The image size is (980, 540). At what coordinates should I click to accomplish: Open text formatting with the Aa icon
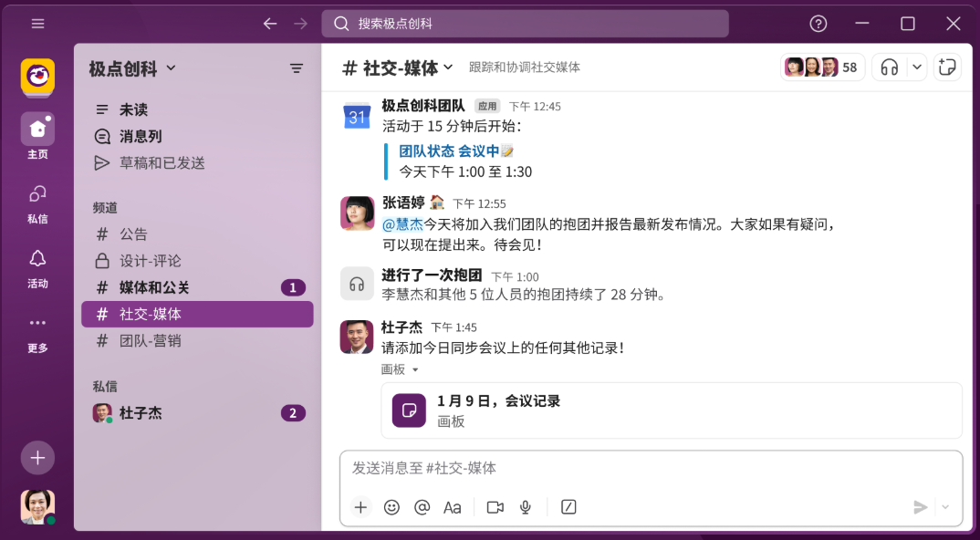point(453,507)
